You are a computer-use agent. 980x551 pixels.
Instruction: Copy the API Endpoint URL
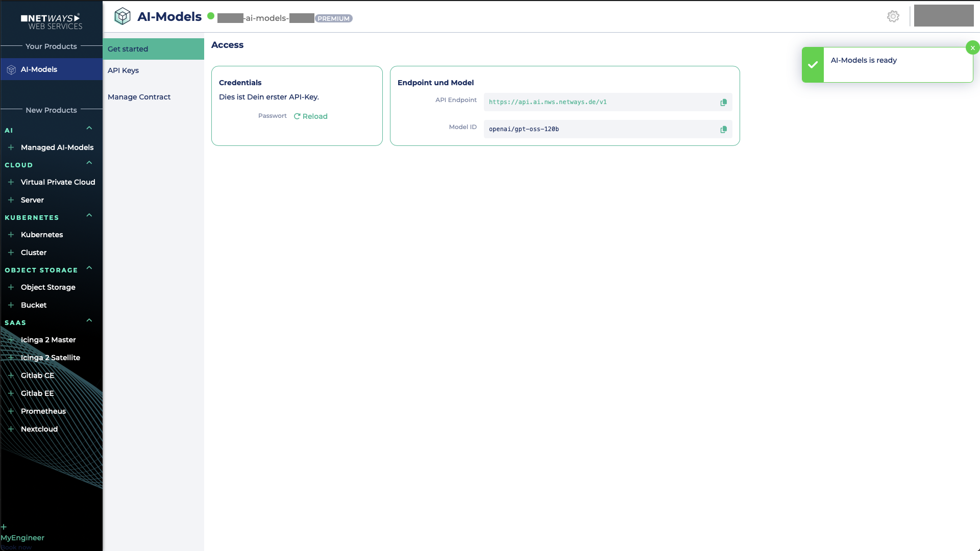[723, 102]
